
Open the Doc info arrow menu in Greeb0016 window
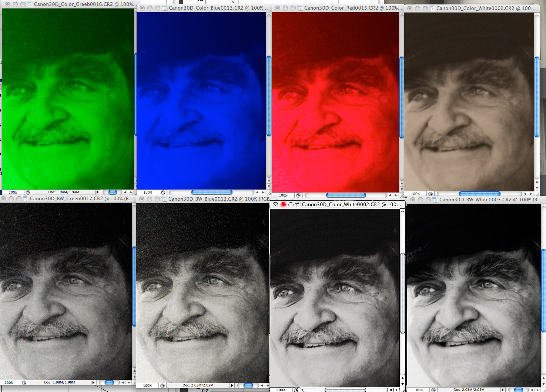[x=97, y=192]
